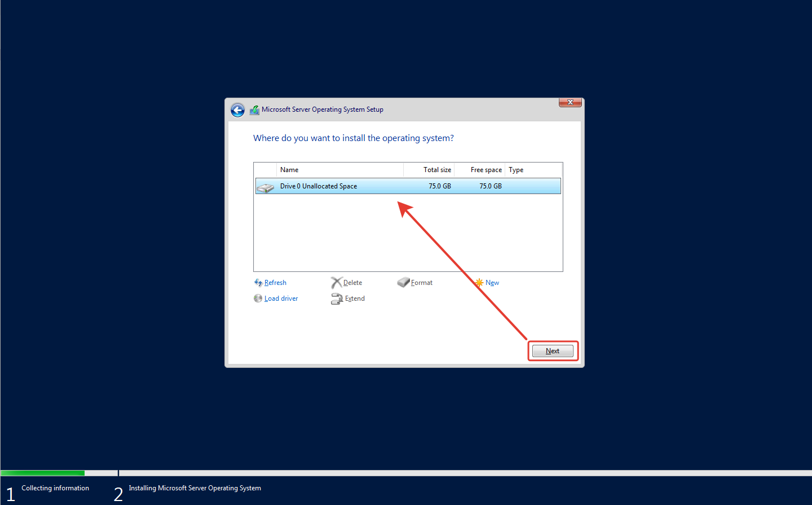This screenshot has height=505, width=812.
Task: Click the green installation progress bar
Action: tap(42, 473)
